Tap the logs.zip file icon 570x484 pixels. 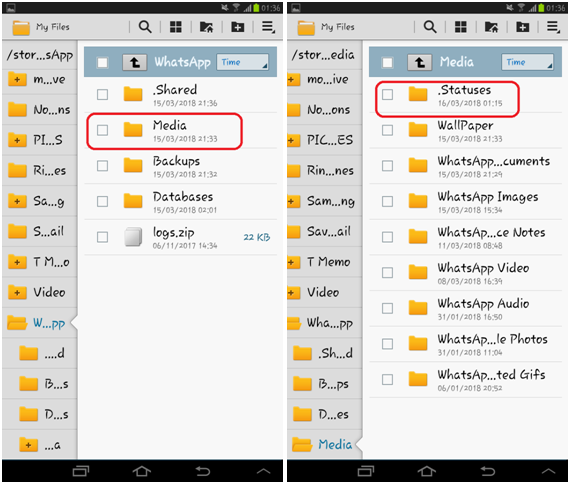pos(133,237)
